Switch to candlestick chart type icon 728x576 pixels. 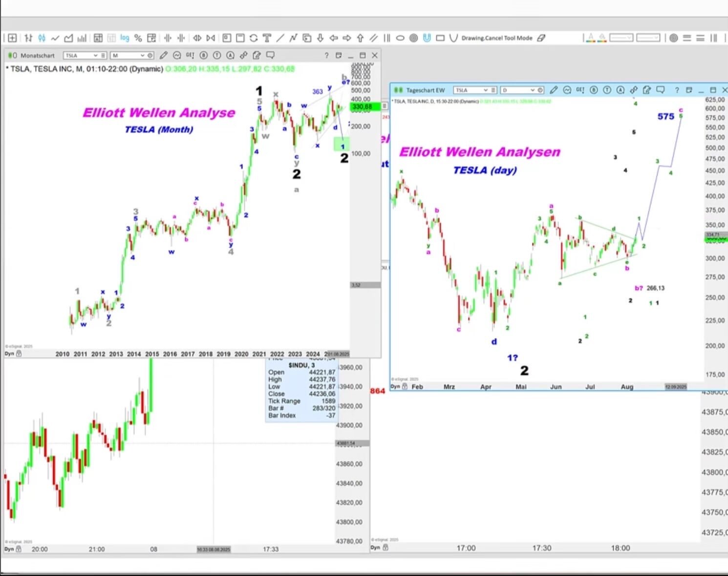click(42, 38)
